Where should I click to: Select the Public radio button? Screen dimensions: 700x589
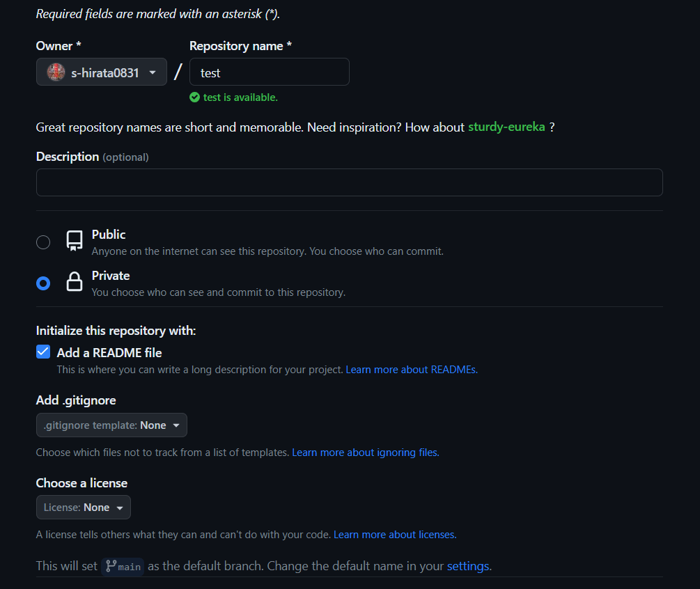pyautogui.click(x=43, y=242)
